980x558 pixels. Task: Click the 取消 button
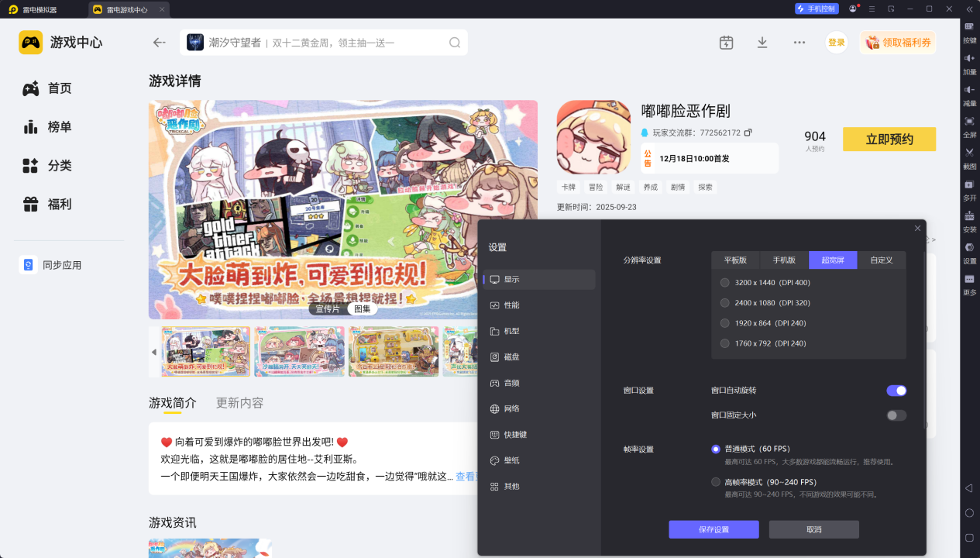[x=814, y=529]
